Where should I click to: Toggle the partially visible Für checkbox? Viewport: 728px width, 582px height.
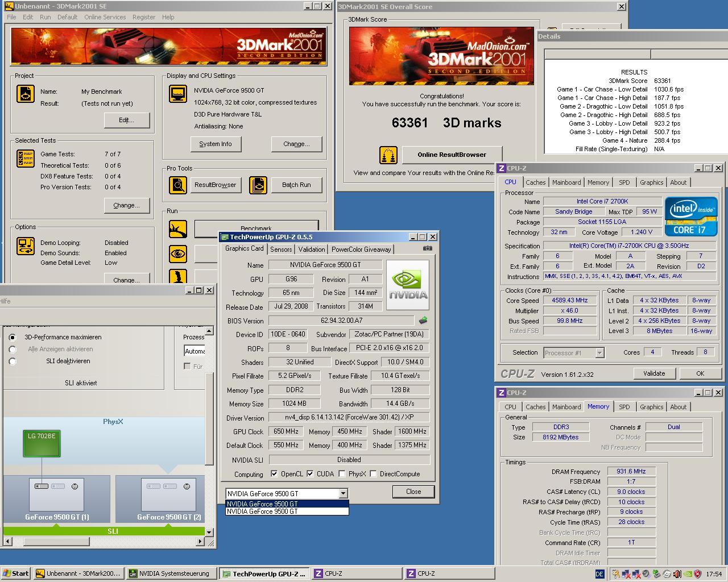coord(187,366)
